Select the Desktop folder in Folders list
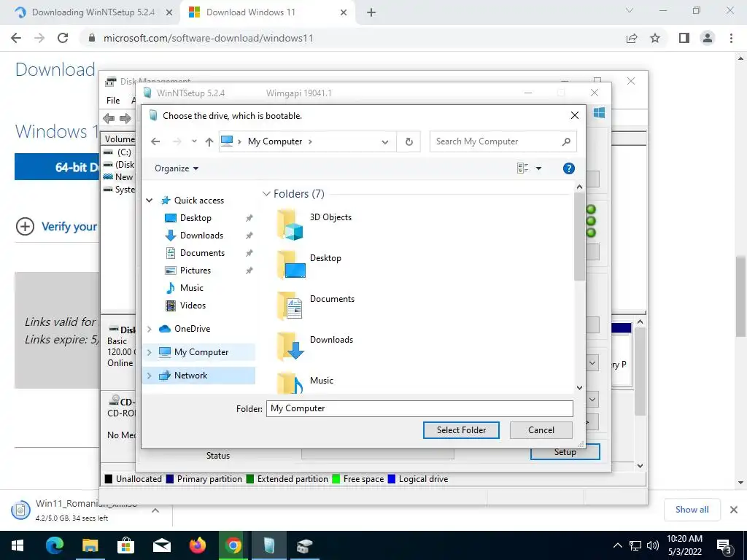Image resolution: width=747 pixels, height=560 pixels. pos(309,264)
